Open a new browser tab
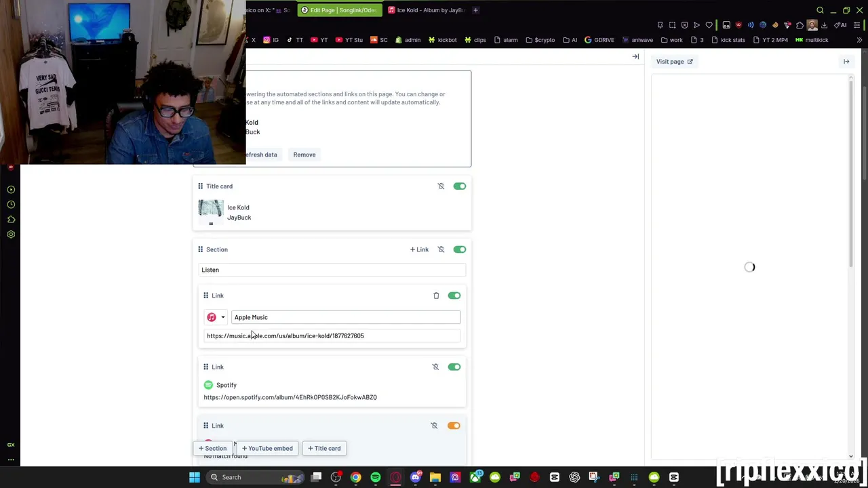This screenshot has height=488, width=868. tap(475, 10)
